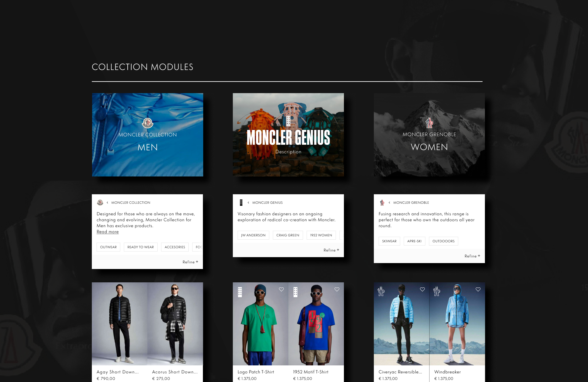Viewport: 588px width, 382px height.
Task: Expand Refine in Moncler Collection card
Action: coord(190,262)
